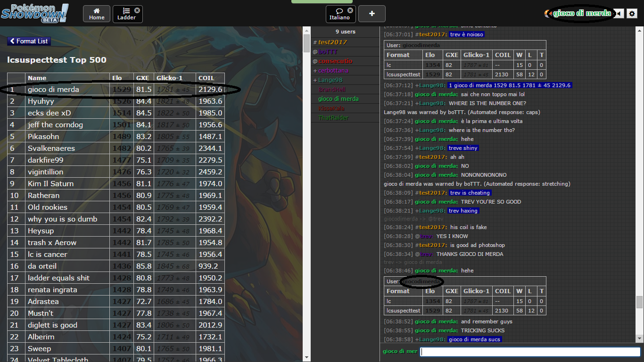The height and width of the screenshot is (362, 644).
Task: Click the 'trev is cheating' highlighted message
Action: [470, 193]
